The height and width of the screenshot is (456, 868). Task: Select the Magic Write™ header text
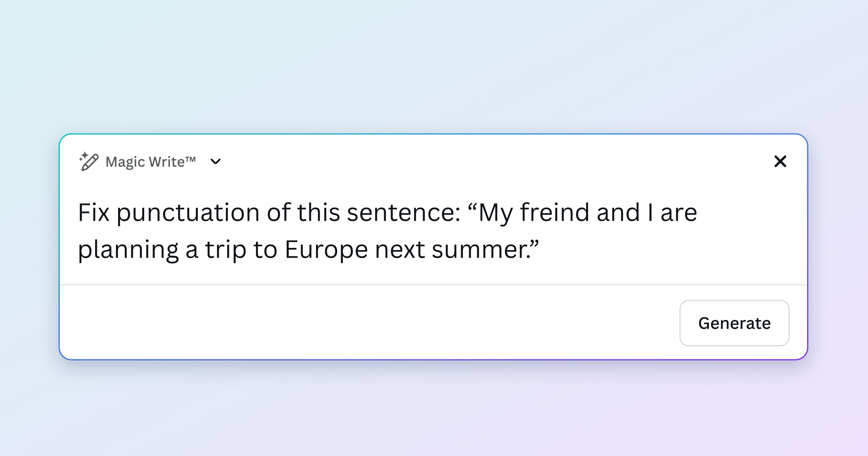coord(149,161)
